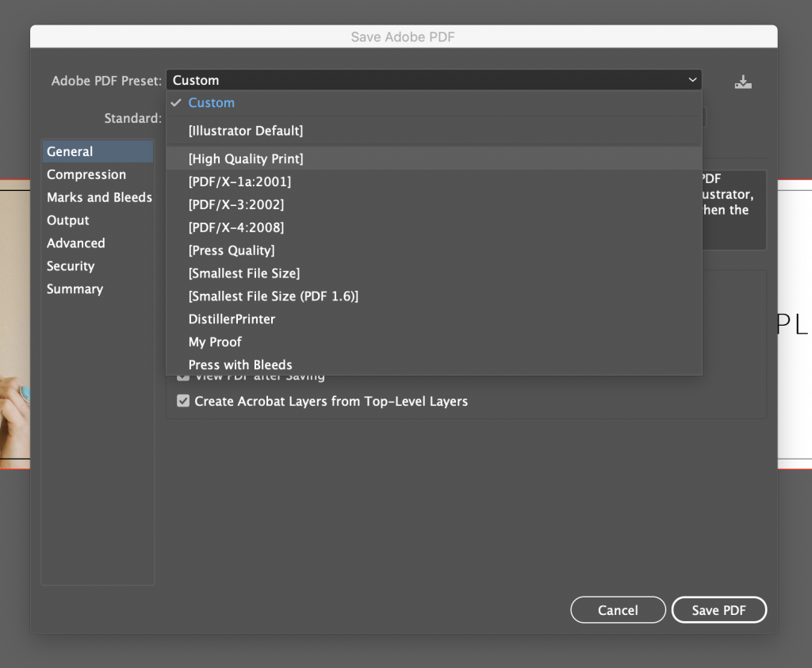This screenshot has height=668, width=812.
Task: Switch to the Output section
Action: pos(98,220)
